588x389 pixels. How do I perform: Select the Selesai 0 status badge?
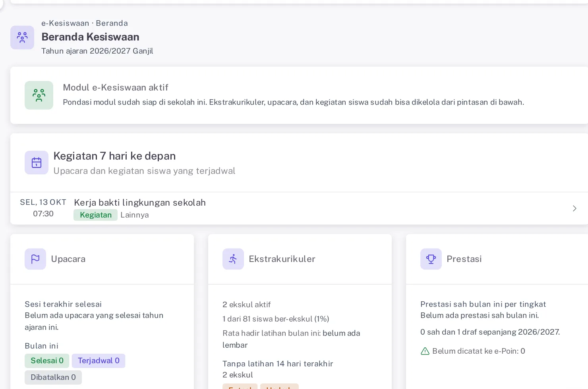tap(47, 361)
